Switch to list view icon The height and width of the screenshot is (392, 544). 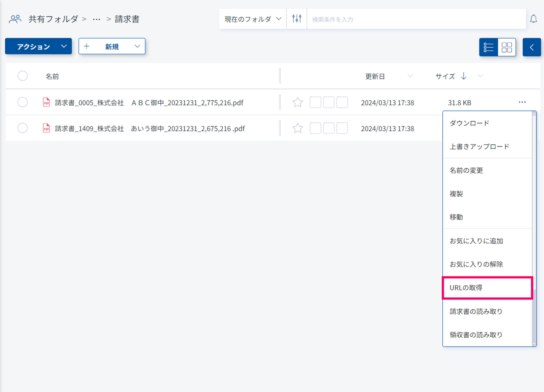[x=488, y=47]
